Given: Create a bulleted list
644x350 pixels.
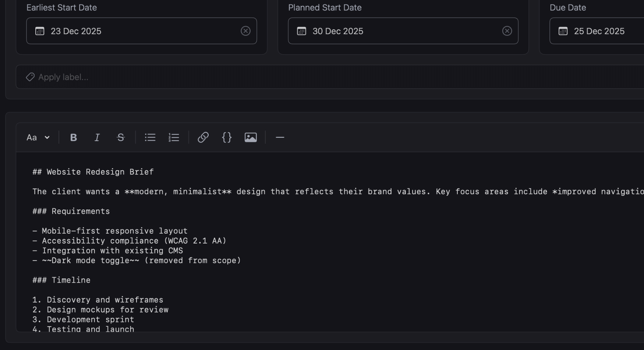Looking at the screenshot, I should (x=150, y=137).
